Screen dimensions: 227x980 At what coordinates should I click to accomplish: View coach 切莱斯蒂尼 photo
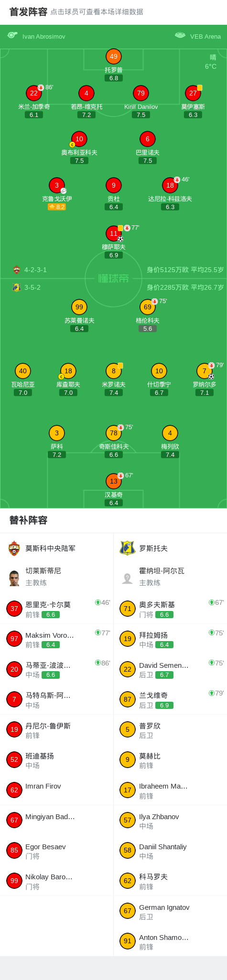tap(14, 578)
